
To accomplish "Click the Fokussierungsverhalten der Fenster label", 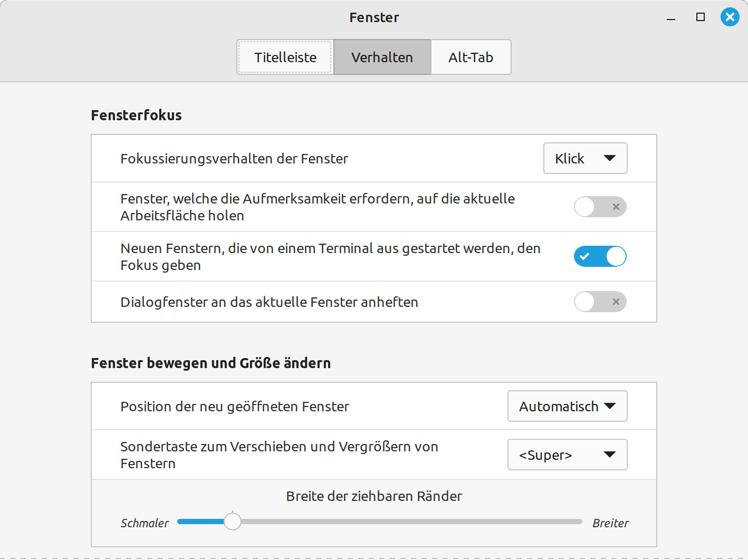I will click(x=234, y=159).
